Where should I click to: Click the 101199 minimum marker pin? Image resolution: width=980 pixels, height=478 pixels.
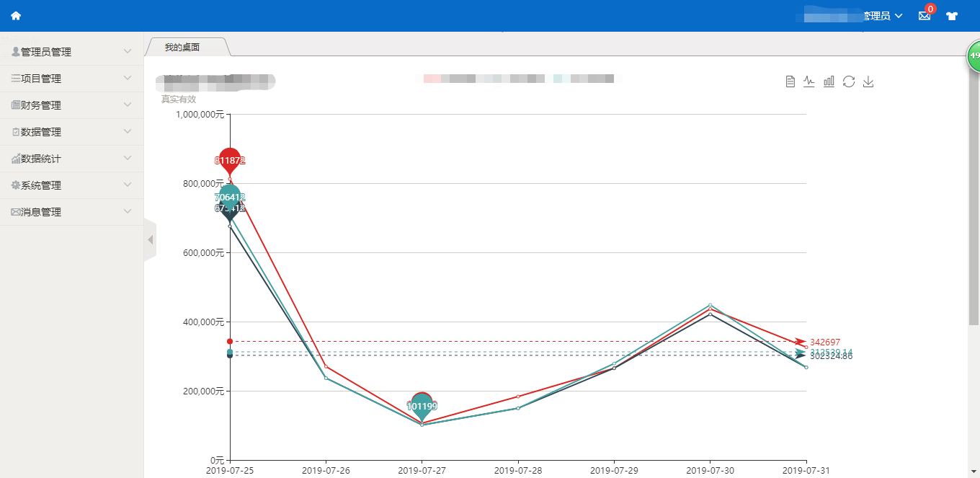pyautogui.click(x=422, y=405)
